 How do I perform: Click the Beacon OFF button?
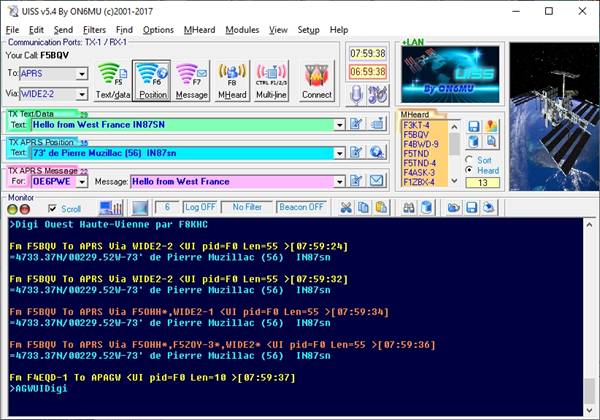click(301, 207)
